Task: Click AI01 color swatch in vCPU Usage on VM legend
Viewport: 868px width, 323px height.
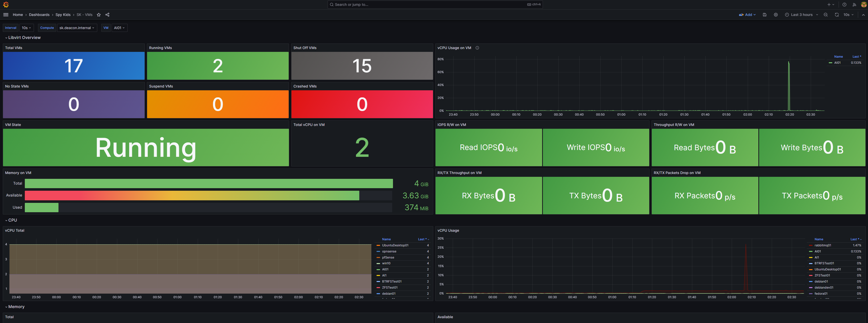Action: click(x=830, y=62)
